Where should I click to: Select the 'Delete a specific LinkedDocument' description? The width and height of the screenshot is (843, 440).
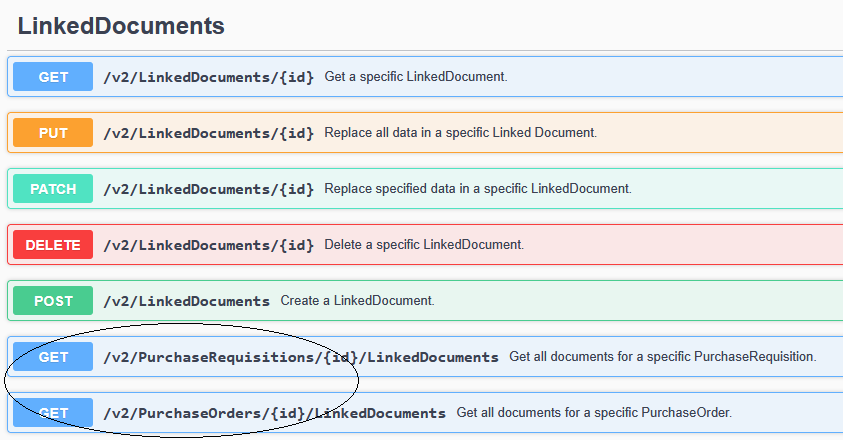click(x=424, y=245)
